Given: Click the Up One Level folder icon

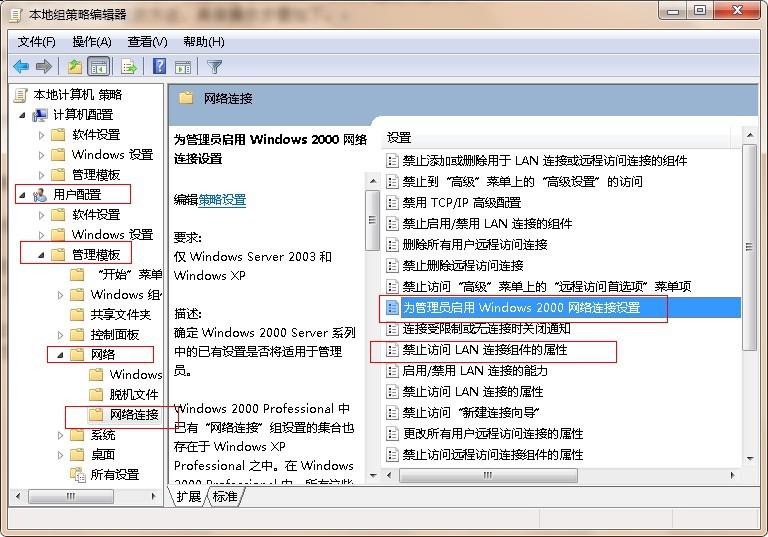Looking at the screenshot, I should (x=75, y=66).
